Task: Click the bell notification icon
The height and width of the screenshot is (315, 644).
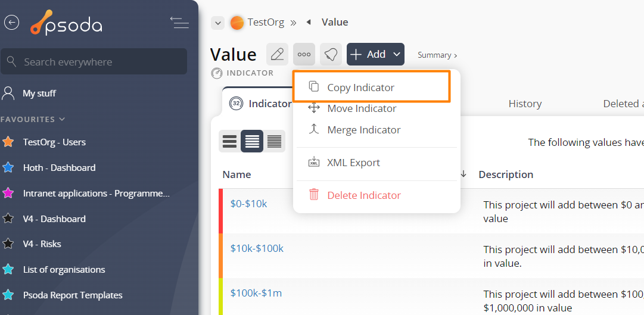Action: (x=331, y=54)
